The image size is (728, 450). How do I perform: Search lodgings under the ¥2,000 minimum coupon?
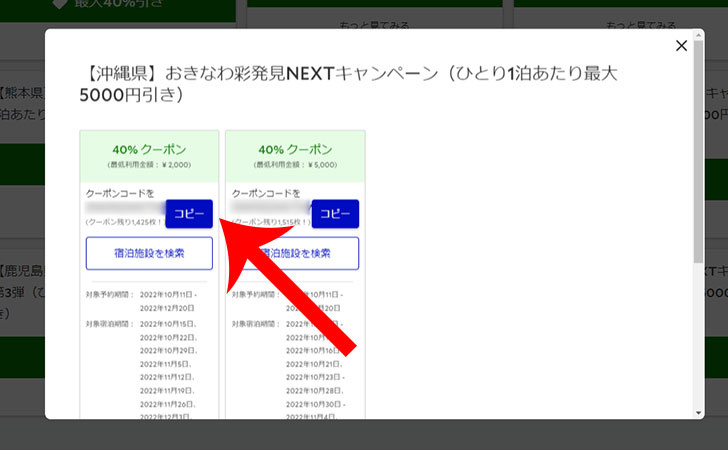point(149,253)
